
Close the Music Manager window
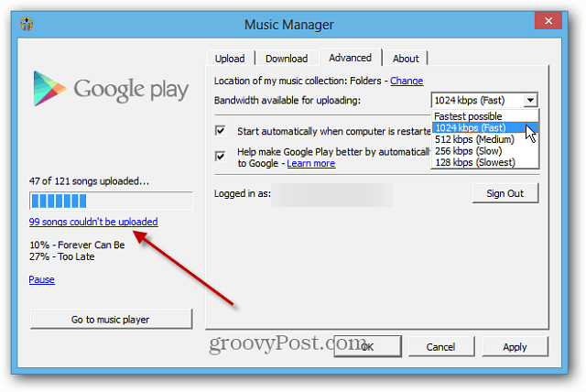[548, 20]
